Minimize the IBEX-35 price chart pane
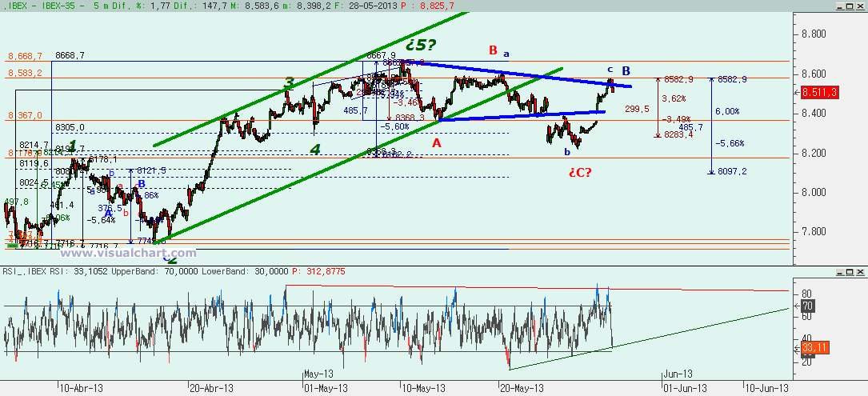Image resolution: width=868 pixels, height=396 pixels. tap(840, 6)
